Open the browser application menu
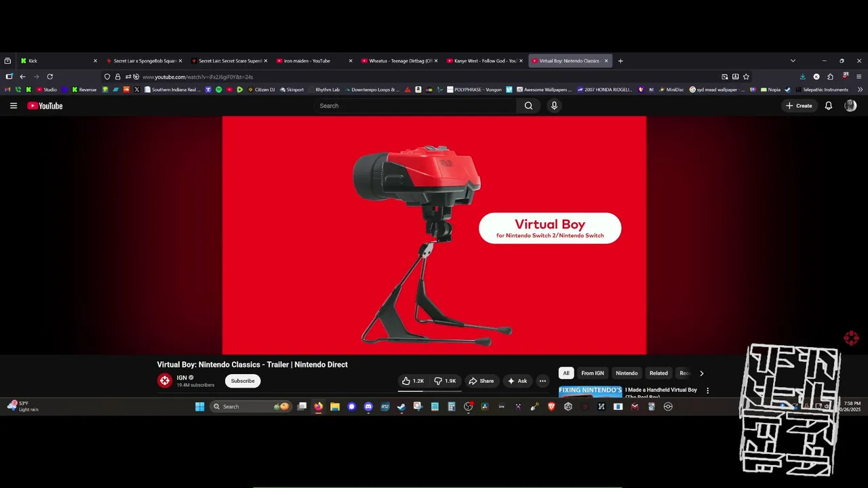Viewport: 868px width, 488px height. coord(859,77)
